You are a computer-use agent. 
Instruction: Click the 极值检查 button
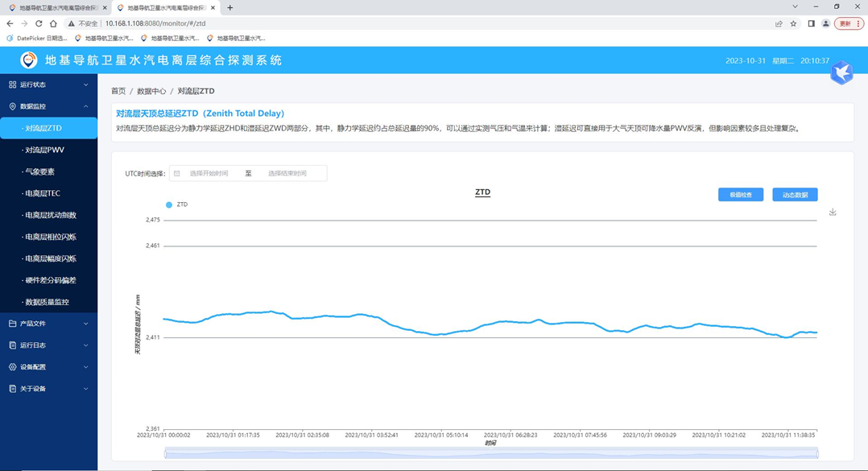[741, 195]
